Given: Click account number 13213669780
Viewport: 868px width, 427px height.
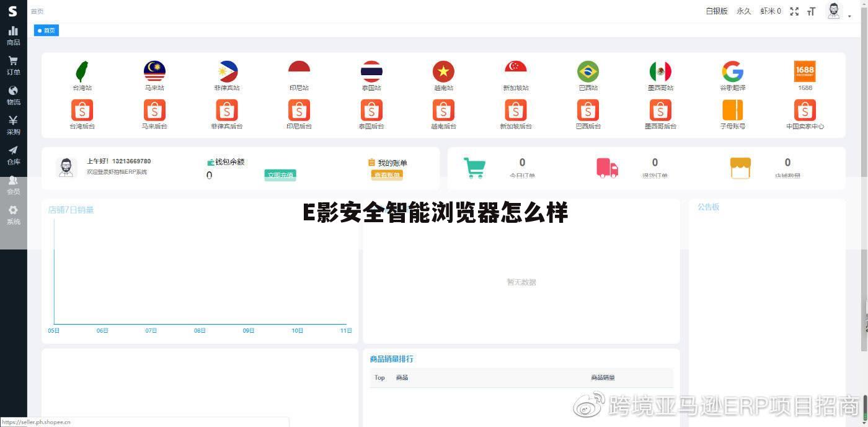Looking at the screenshot, I should pos(131,161).
